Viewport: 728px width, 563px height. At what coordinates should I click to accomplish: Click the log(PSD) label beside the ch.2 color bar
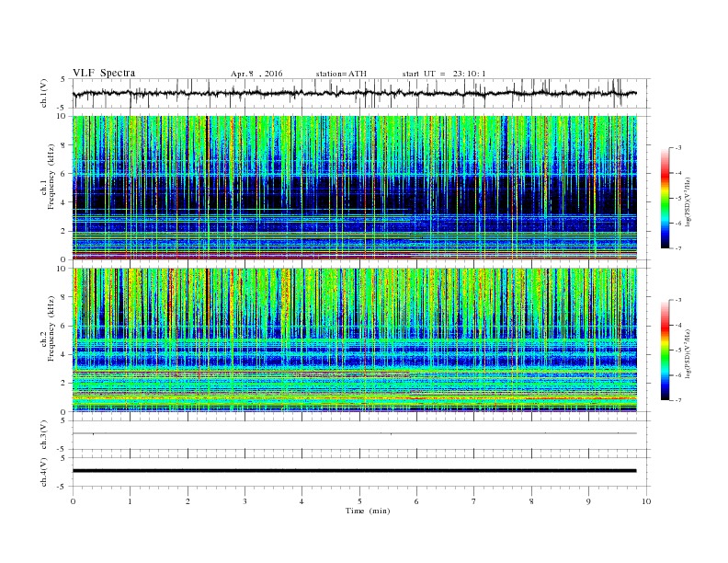pos(688,354)
